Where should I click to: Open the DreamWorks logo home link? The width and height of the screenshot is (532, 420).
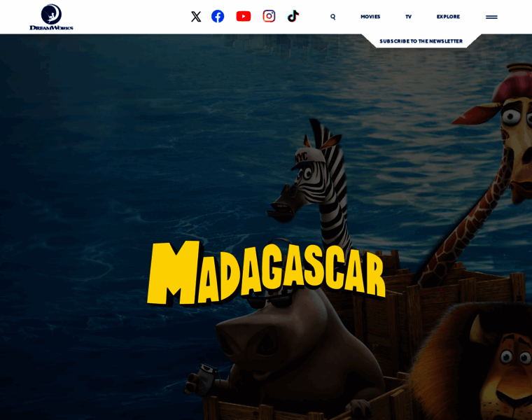tap(51, 17)
